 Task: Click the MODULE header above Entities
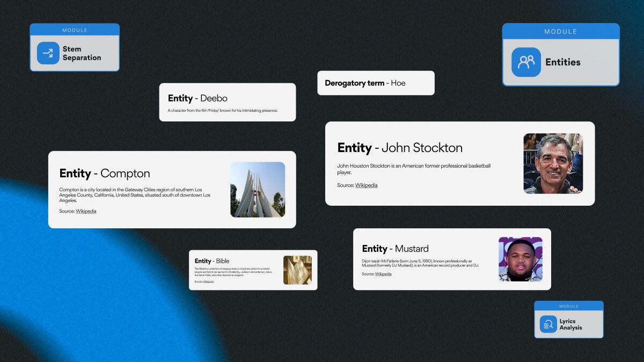pos(561,32)
